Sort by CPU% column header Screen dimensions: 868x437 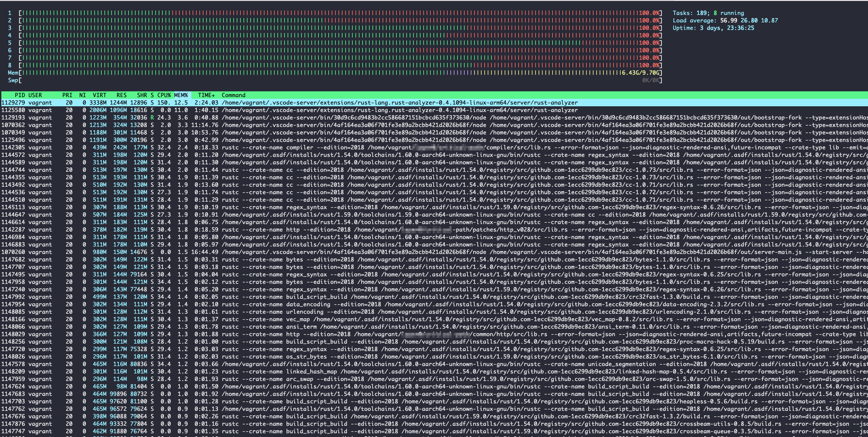tap(164, 95)
